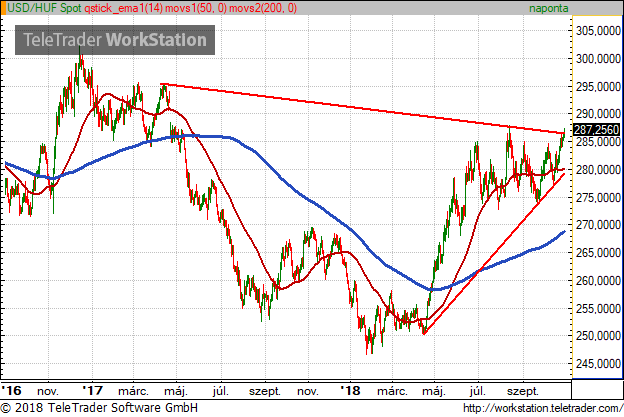Click the 'júl.' label after '17

point(220,392)
